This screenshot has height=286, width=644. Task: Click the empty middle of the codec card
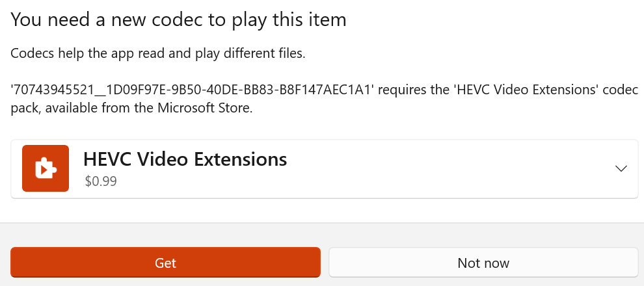423,169
